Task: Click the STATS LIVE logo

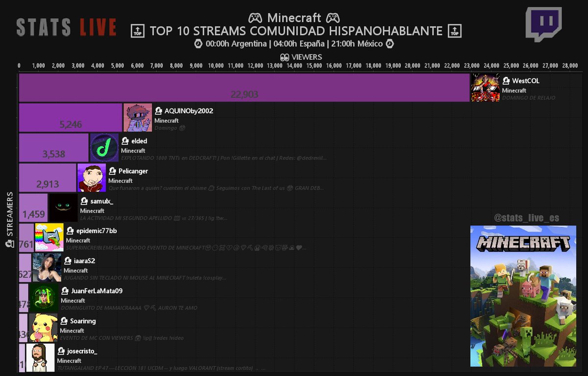Action: point(66,27)
